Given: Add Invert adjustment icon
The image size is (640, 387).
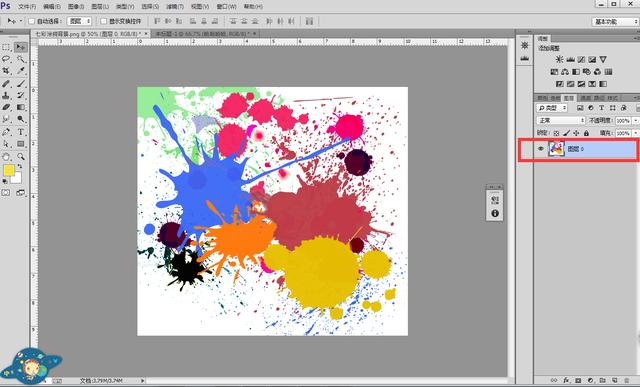Looking at the screenshot, I should (560, 84).
